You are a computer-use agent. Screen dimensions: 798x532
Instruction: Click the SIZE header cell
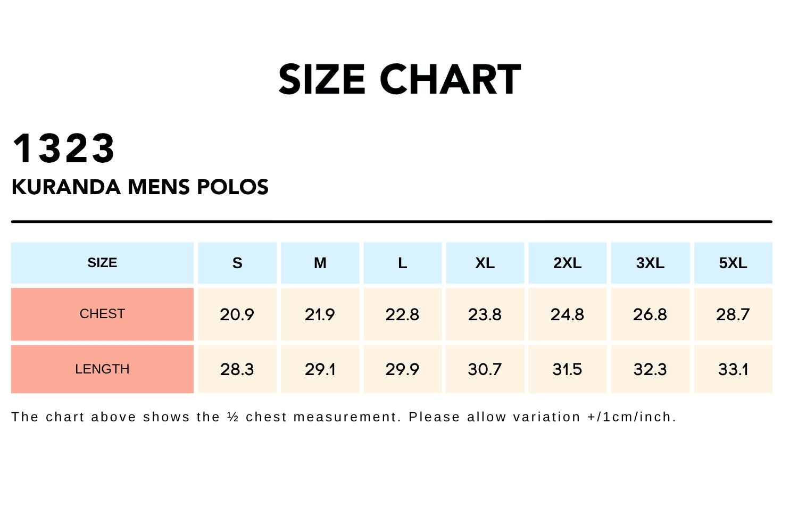pos(102,263)
